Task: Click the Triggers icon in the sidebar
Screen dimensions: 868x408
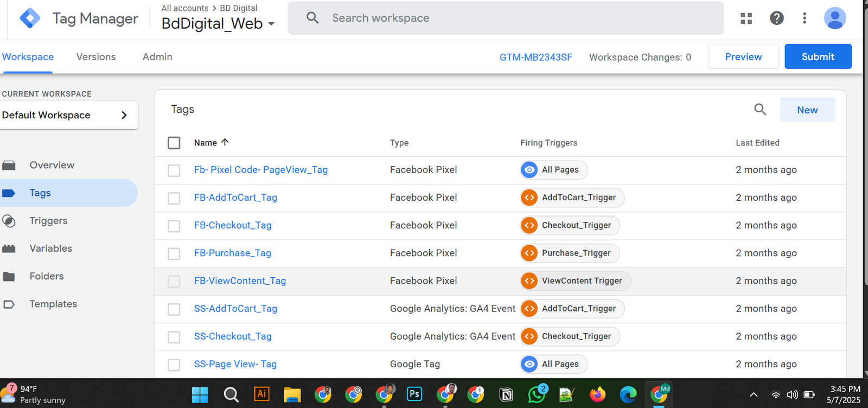Action: [x=9, y=221]
